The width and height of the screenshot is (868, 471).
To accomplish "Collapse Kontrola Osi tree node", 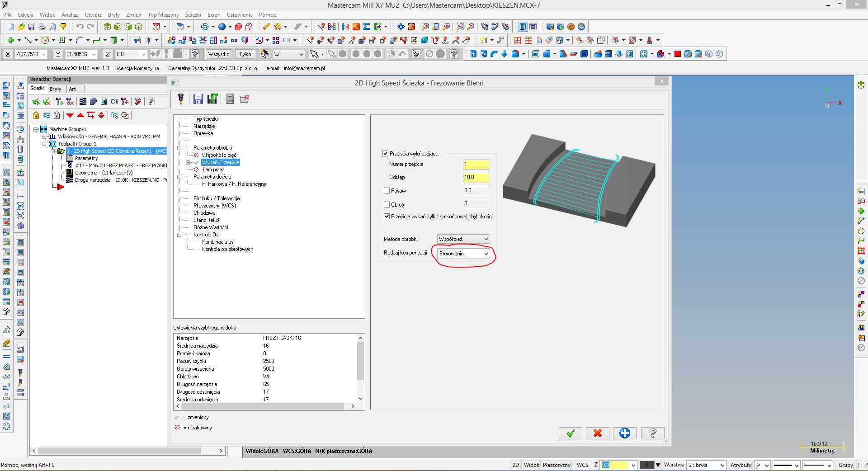I will tap(179, 235).
